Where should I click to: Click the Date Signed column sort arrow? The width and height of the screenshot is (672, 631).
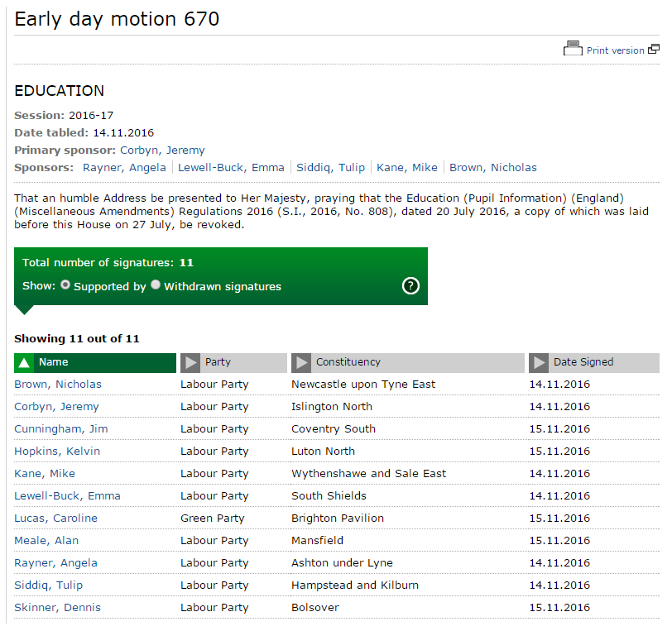click(539, 363)
